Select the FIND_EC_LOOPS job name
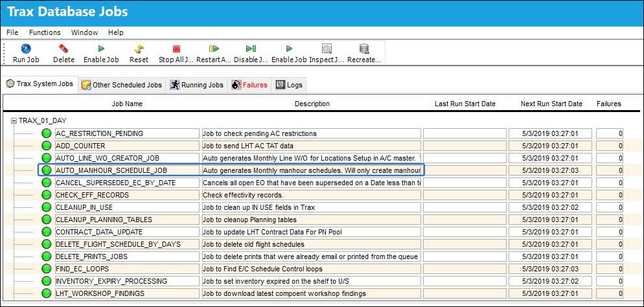This screenshot has height=307, width=644. (127, 269)
